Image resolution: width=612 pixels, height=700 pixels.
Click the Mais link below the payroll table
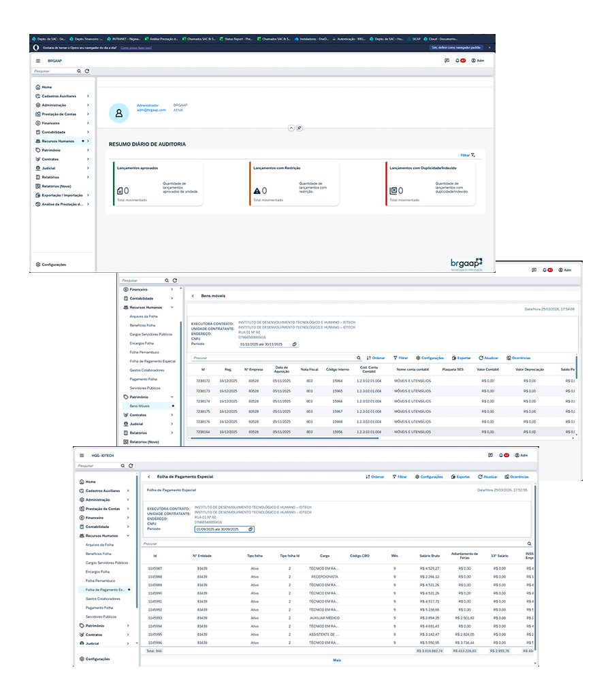click(336, 660)
